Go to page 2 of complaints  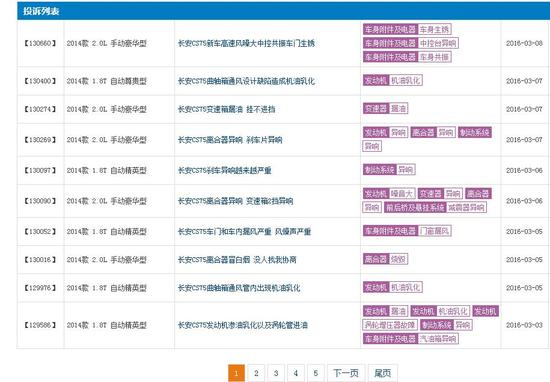(256, 373)
